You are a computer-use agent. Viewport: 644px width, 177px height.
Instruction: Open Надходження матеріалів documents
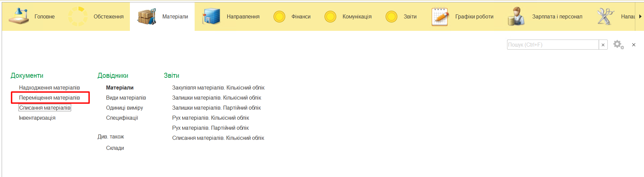pyautogui.click(x=49, y=88)
